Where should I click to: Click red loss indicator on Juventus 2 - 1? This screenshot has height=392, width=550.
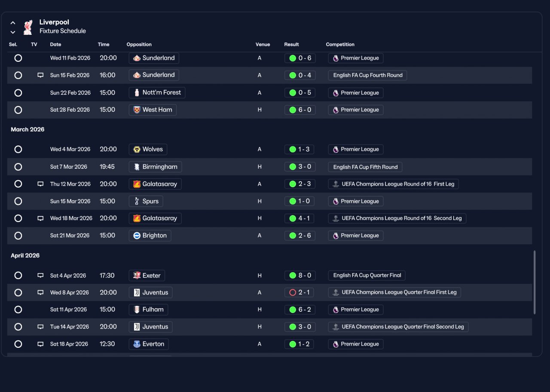click(293, 292)
